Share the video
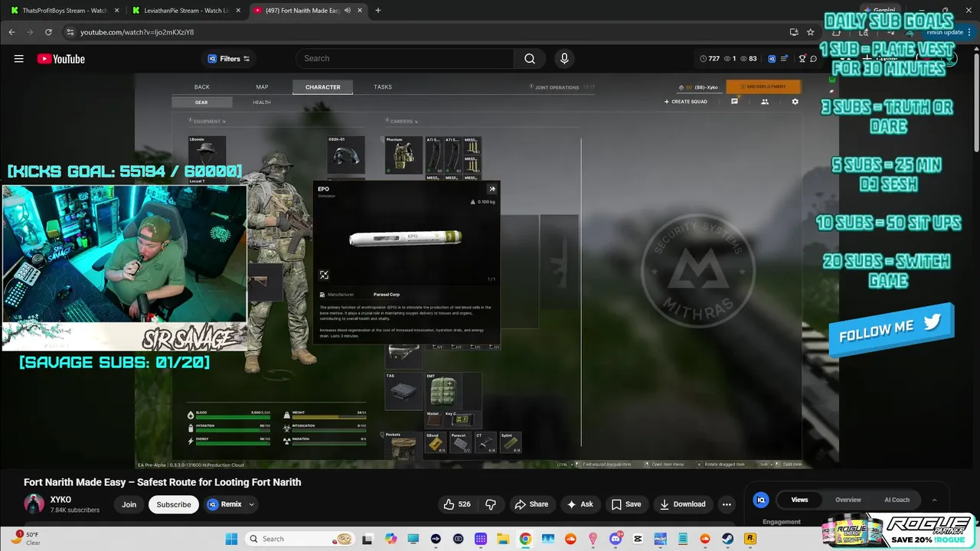The image size is (980, 551). 531,504
